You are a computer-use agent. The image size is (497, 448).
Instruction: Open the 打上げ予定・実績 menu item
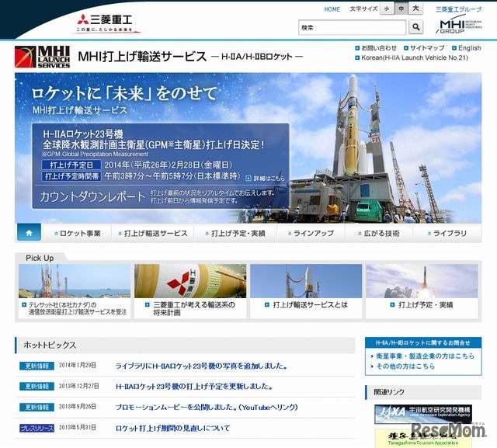(235, 234)
